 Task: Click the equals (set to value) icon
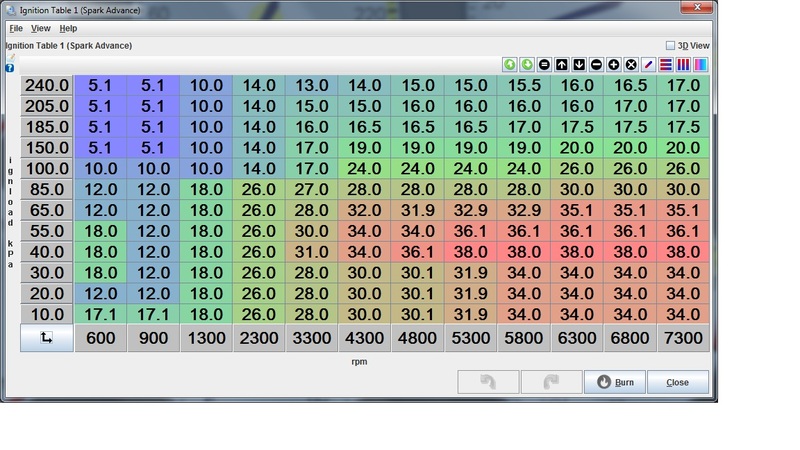point(544,65)
